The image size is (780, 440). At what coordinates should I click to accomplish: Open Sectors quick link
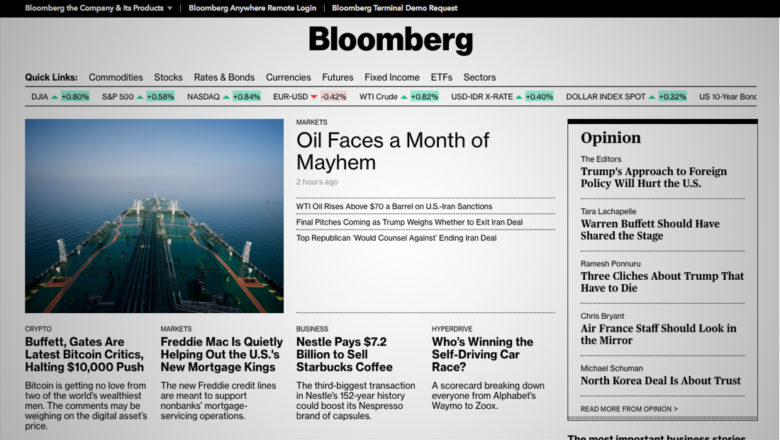[x=480, y=77]
